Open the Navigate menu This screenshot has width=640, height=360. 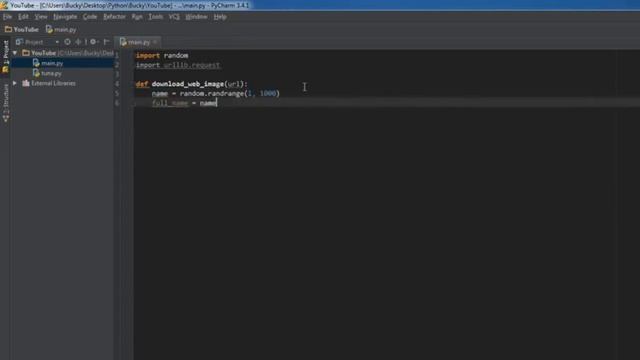point(65,17)
